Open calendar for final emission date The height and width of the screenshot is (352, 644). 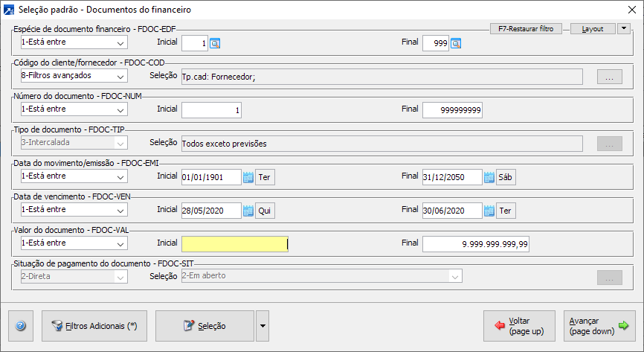coord(489,177)
